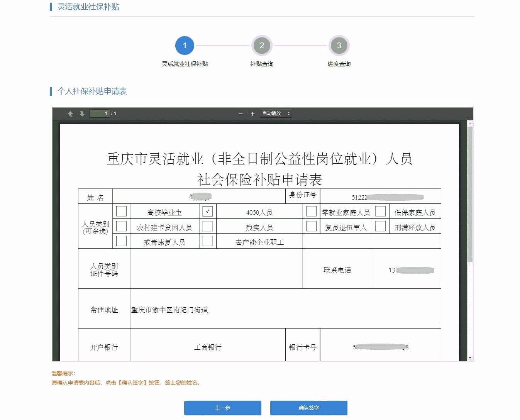The width and height of the screenshot is (520, 420).
Task: Go to next page in PDF viewer
Action: tap(82, 114)
